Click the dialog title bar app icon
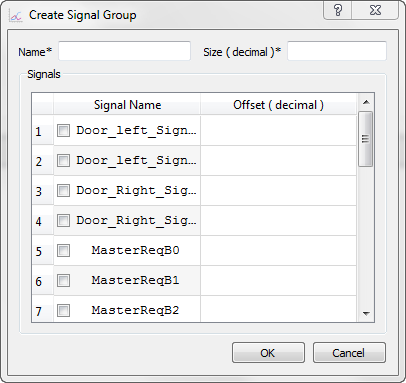 click(16, 15)
